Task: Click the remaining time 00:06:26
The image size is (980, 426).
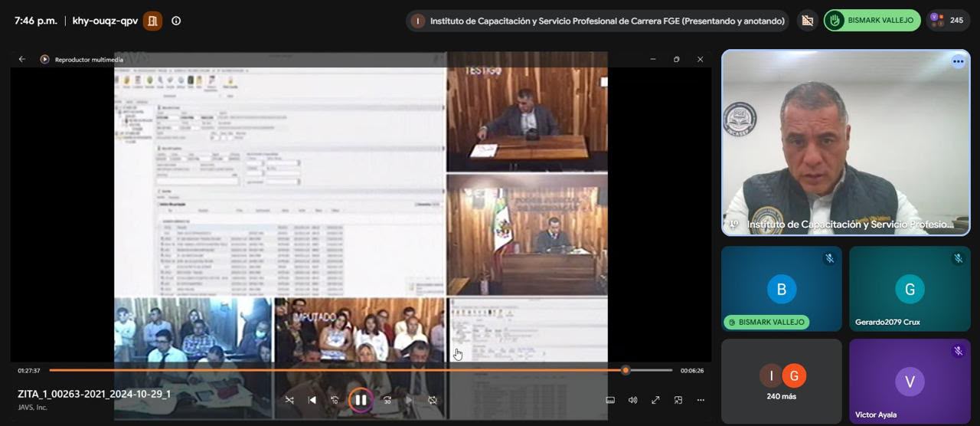Action: click(692, 371)
